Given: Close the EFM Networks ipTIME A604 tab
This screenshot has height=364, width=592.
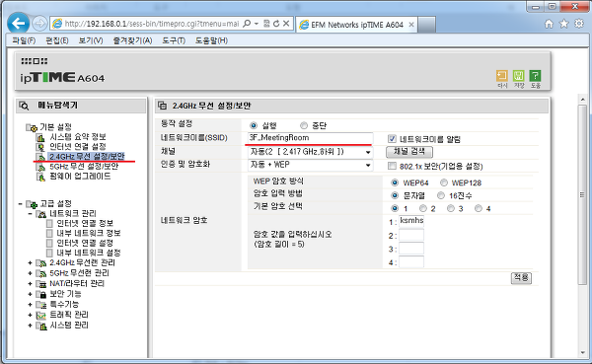Looking at the screenshot, I should point(411,25).
